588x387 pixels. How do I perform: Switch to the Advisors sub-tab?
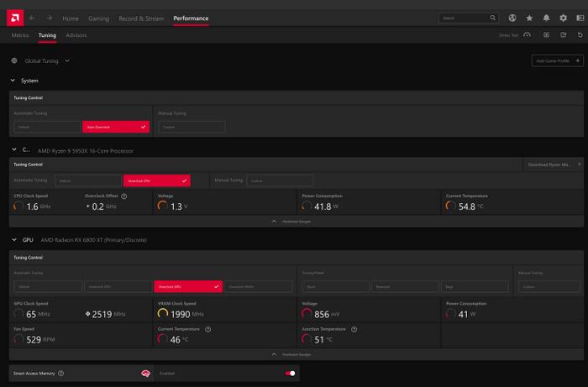pos(76,35)
